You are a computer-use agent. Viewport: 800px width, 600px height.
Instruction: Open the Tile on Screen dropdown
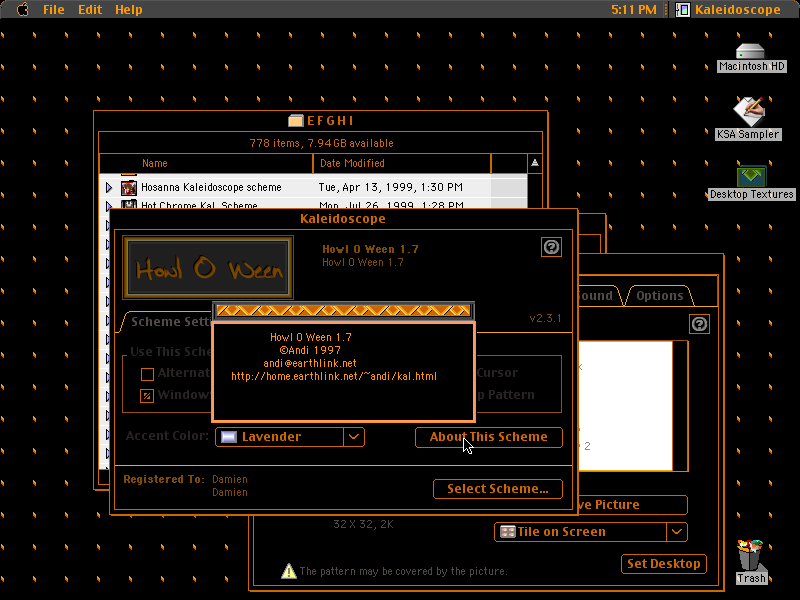[x=591, y=532]
